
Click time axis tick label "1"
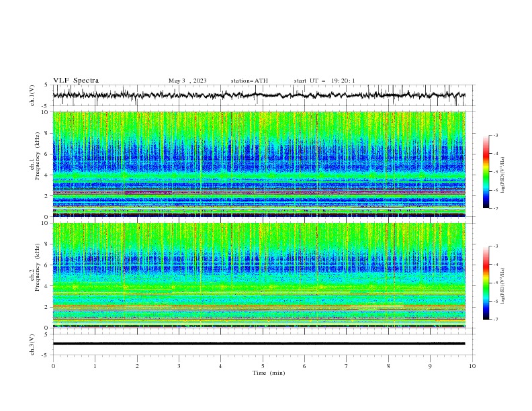95,366
